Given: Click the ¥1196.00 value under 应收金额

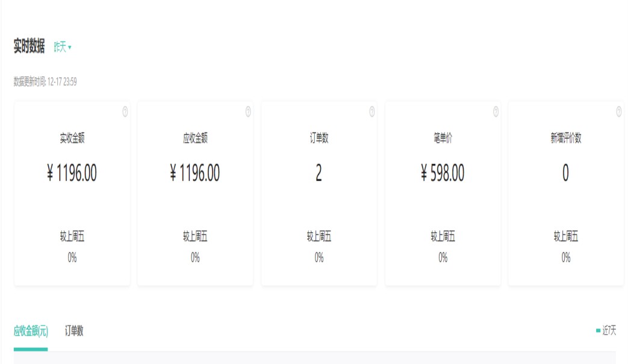Looking at the screenshot, I should 195,174.
